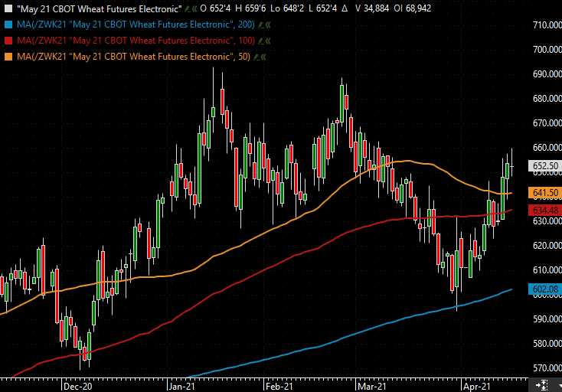Screen dimensions: 562x392
Task: Click the open interest value OI 68,942
Action: [412, 8]
